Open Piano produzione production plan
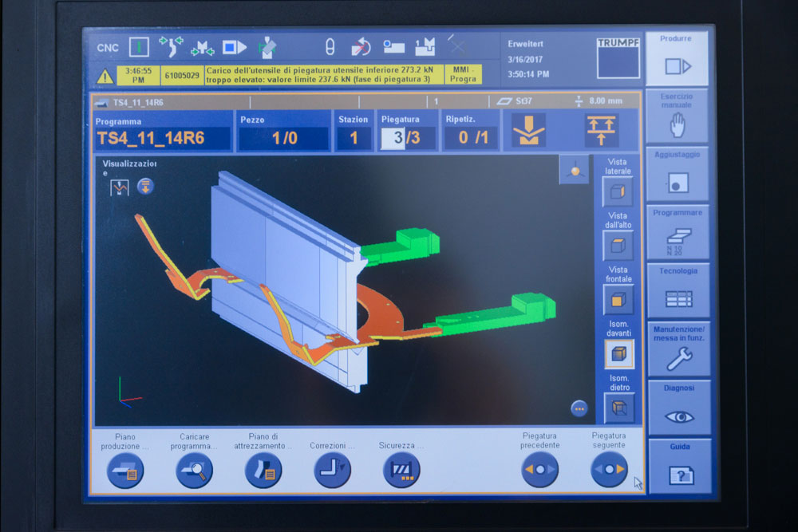Image resolution: width=798 pixels, height=532 pixels. pos(125,471)
